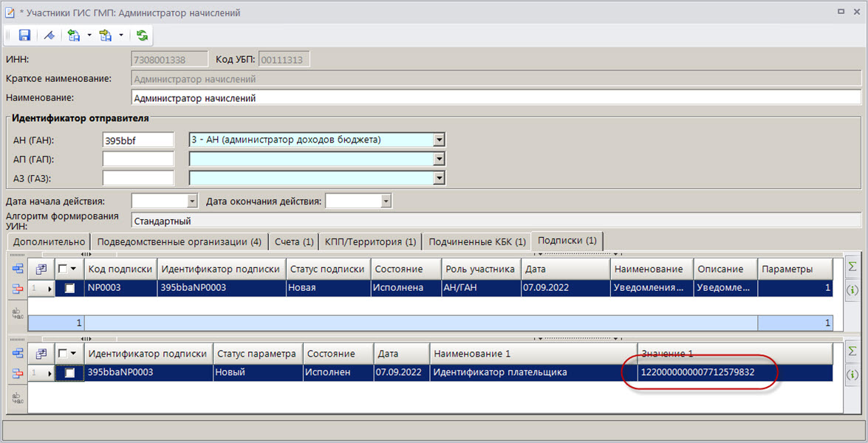868x443 pixels.
Task: Switch to the Счета (1) tab
Action: (294, 241)
